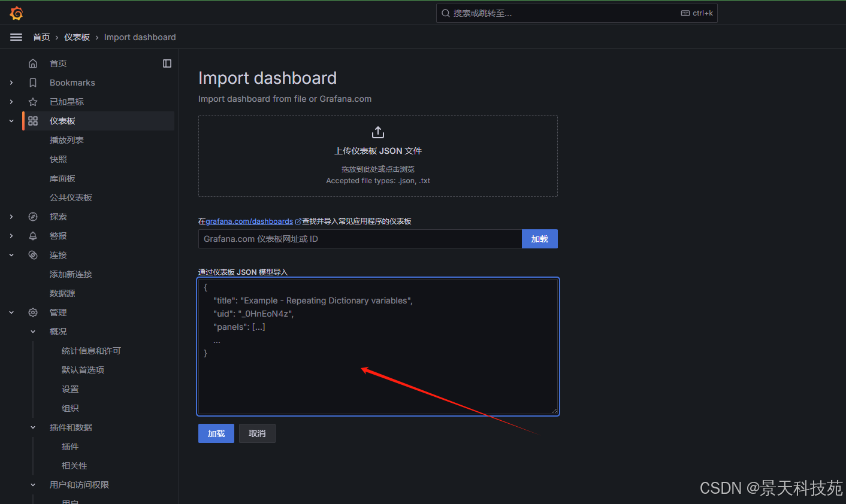Click the Grafana logo icon

16,13
